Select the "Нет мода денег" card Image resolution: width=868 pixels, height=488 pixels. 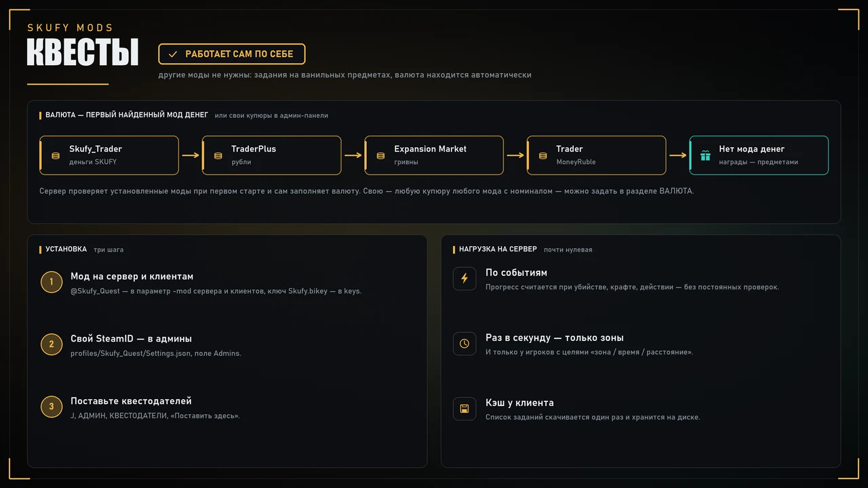click(759, 155)
